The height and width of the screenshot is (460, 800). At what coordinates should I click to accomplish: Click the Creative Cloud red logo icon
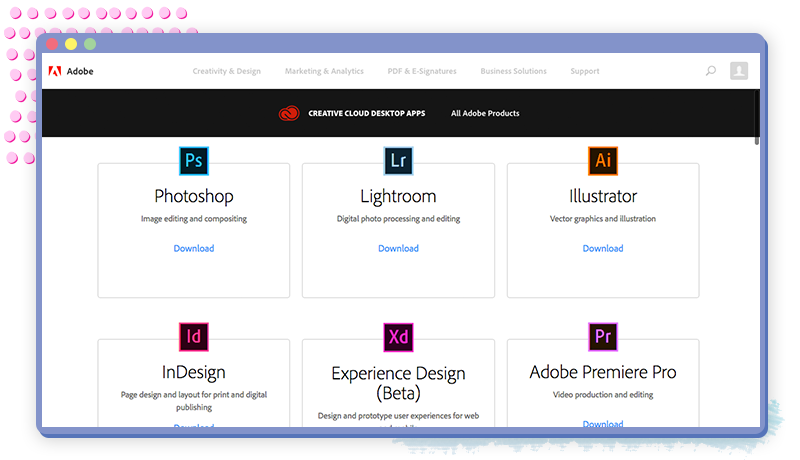pos(289,113)
